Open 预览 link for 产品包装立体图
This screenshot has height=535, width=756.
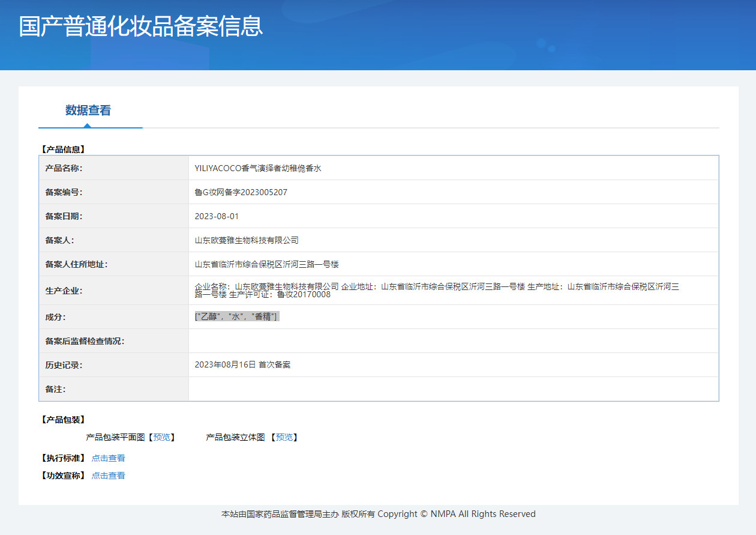click(284, 437)
